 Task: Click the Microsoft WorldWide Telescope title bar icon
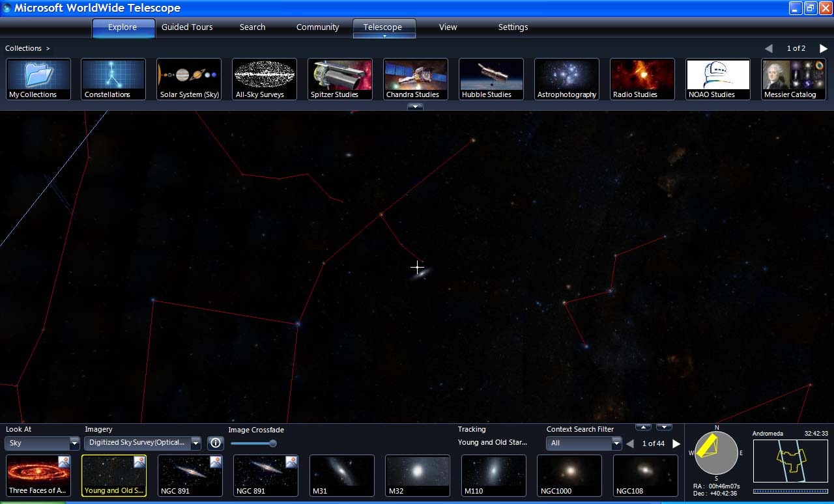(7, 8)
